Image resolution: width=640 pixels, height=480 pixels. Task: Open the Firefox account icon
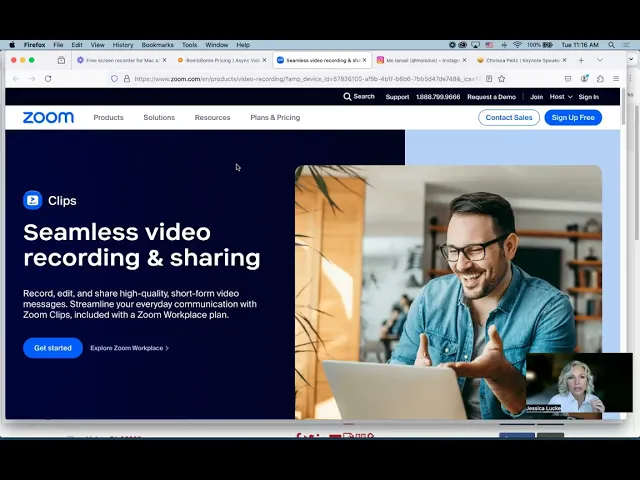coord(584,78)
